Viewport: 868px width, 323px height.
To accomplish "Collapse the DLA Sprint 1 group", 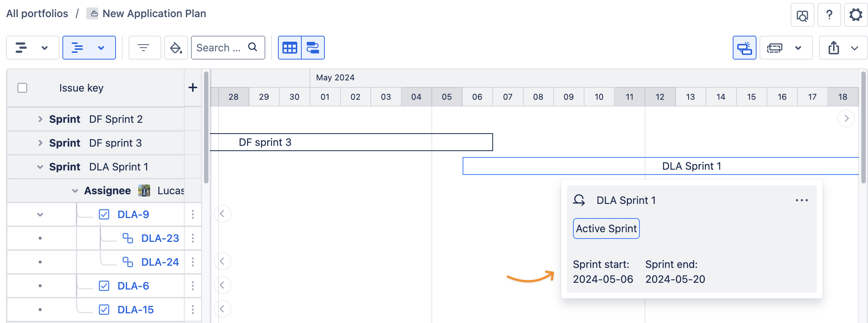I will (x=40, y=167).
